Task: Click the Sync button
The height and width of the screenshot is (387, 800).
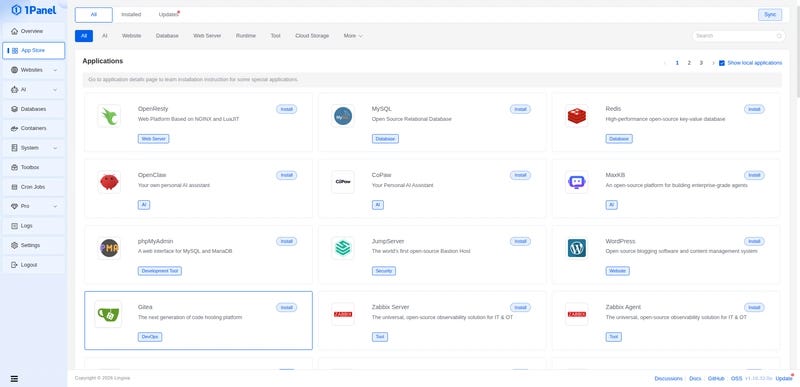Action: tap(770, 15)
